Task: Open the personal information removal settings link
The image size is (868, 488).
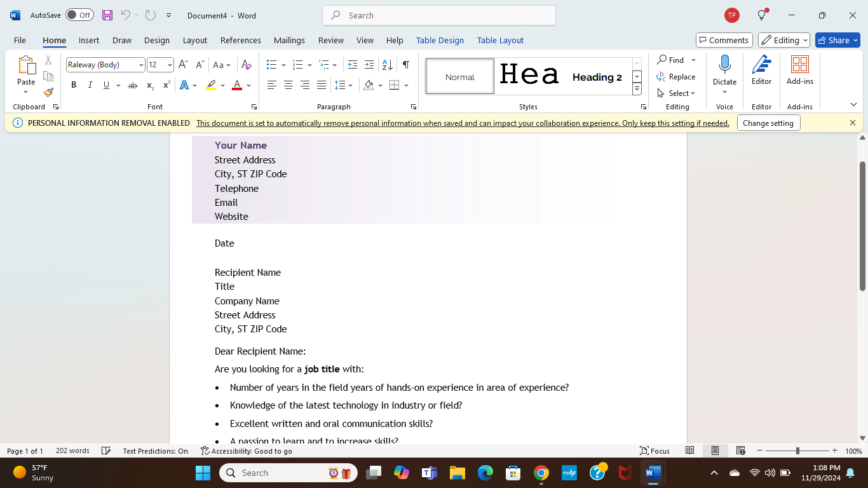Action: coord(462,123)
